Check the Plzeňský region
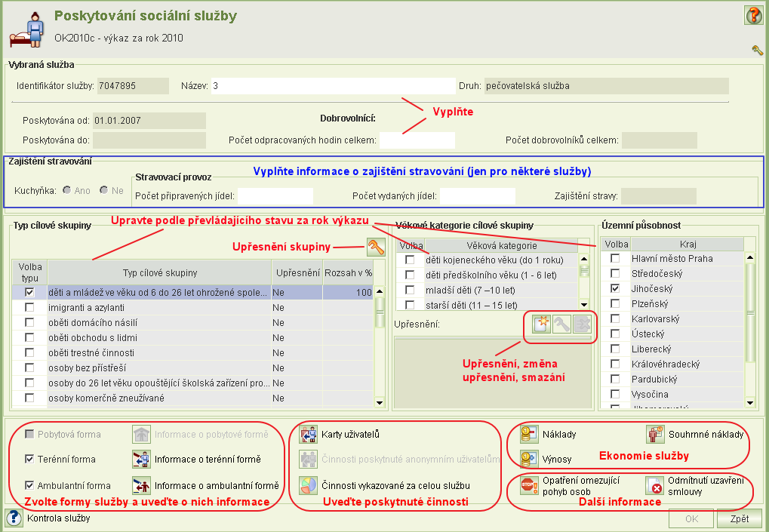The width and height of the screenshot is (769, 532). 615,303
